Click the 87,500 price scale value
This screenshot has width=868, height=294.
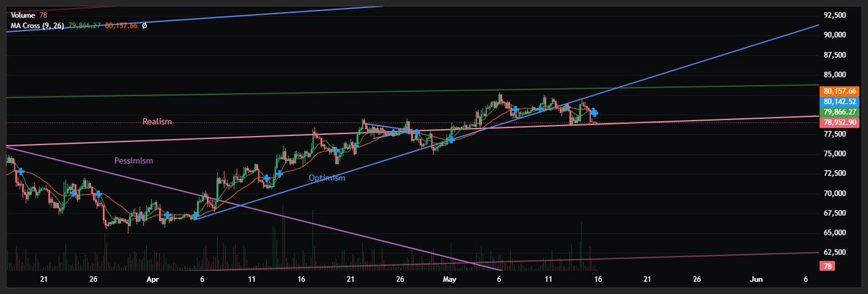click(835, 54)
